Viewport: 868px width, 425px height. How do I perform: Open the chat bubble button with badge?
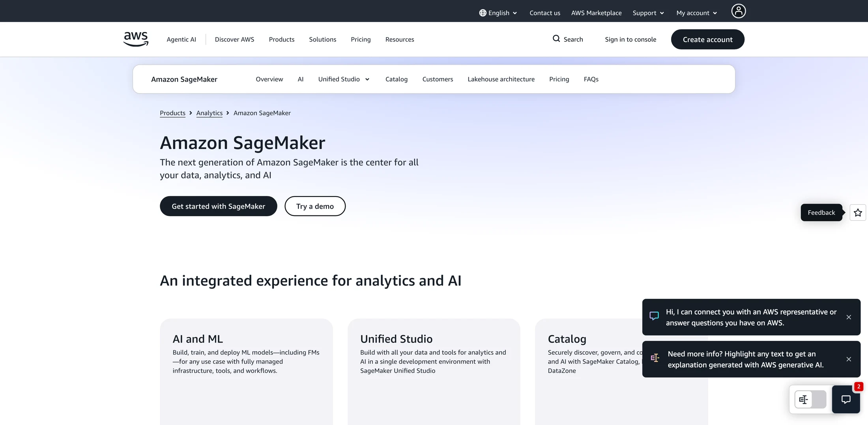(846, 399)
